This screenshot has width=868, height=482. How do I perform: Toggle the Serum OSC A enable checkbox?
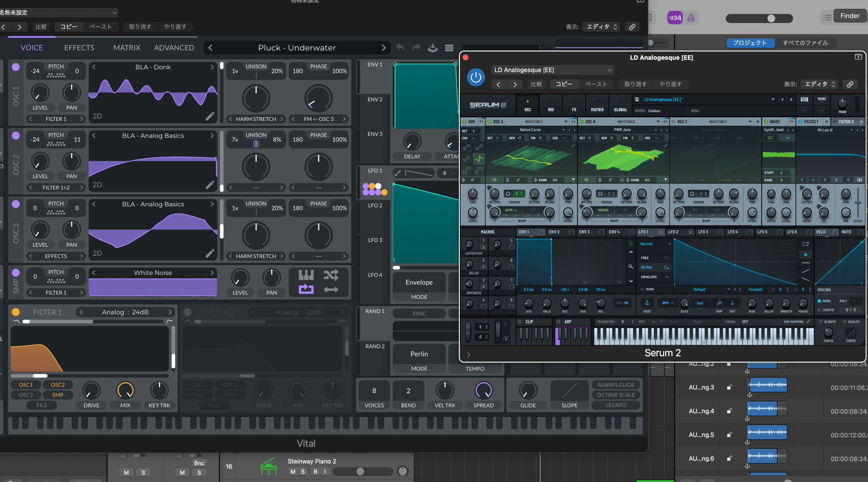point(489,121)
